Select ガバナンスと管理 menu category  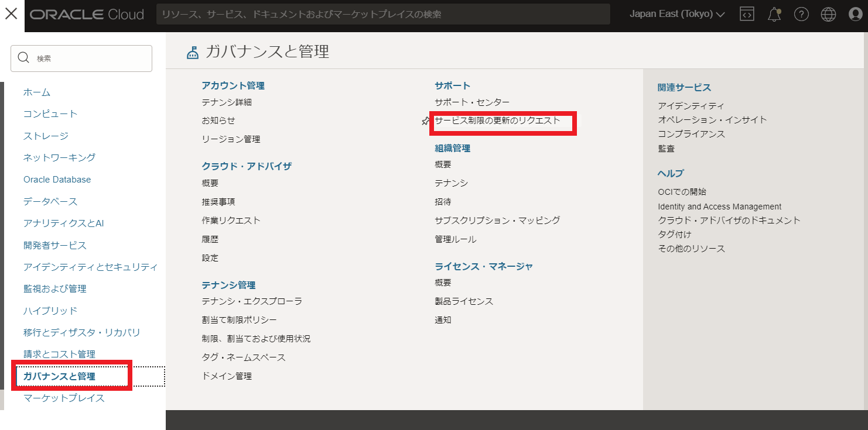coord(59,376)
